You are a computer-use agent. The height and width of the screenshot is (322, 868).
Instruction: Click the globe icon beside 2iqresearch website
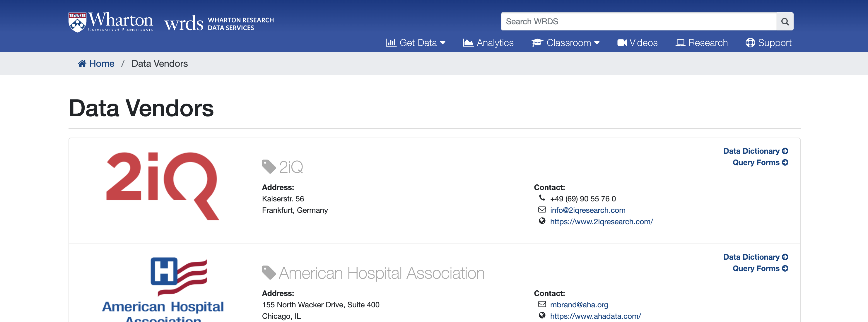tap(542, 221)
